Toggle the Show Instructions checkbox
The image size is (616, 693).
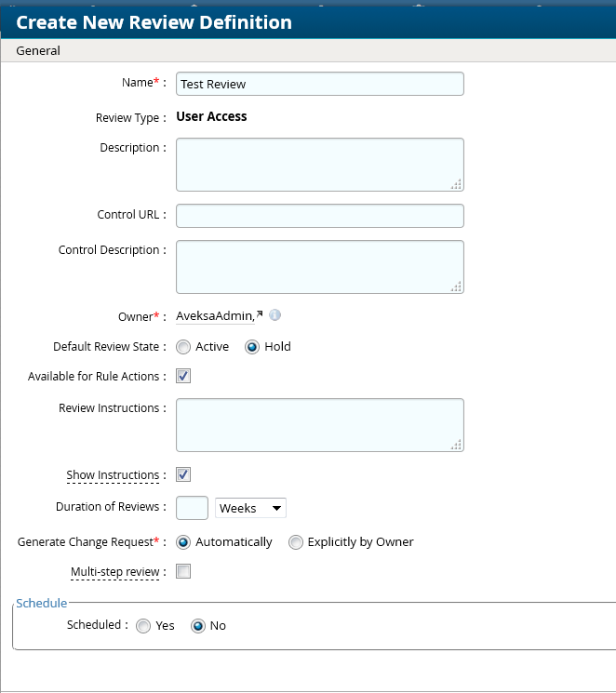click(x=183, y=474)
